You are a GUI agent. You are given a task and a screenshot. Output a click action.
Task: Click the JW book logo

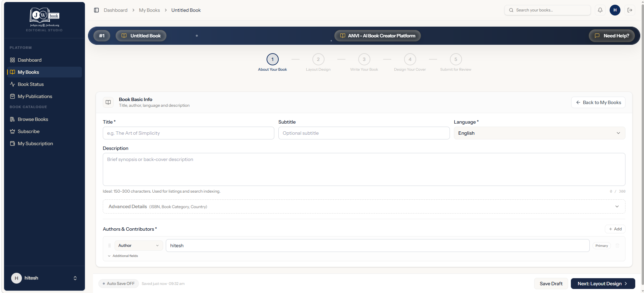tap(44, 17)
